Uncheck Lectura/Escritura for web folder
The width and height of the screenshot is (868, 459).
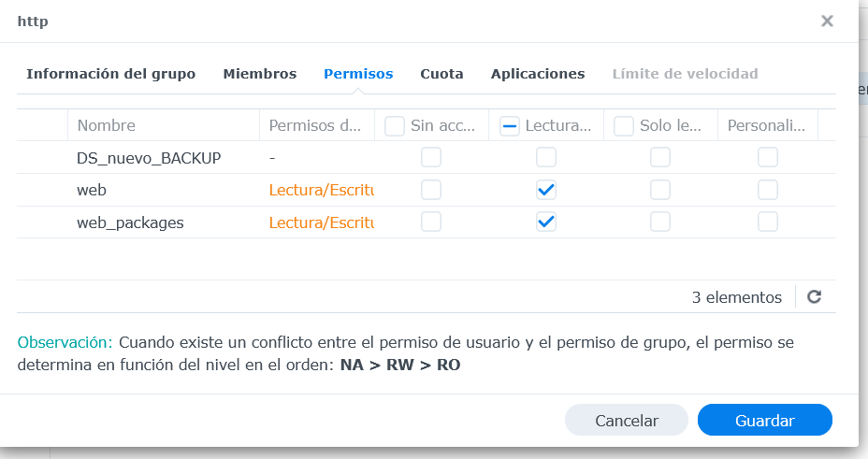coord(546,190)
